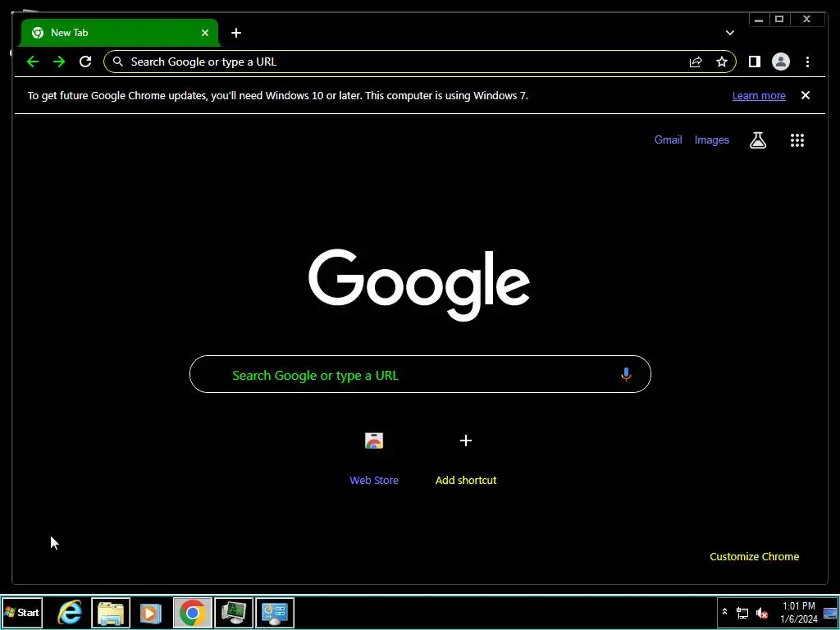Click the network tray icon

pyautogui.click(x=742, y=613)
